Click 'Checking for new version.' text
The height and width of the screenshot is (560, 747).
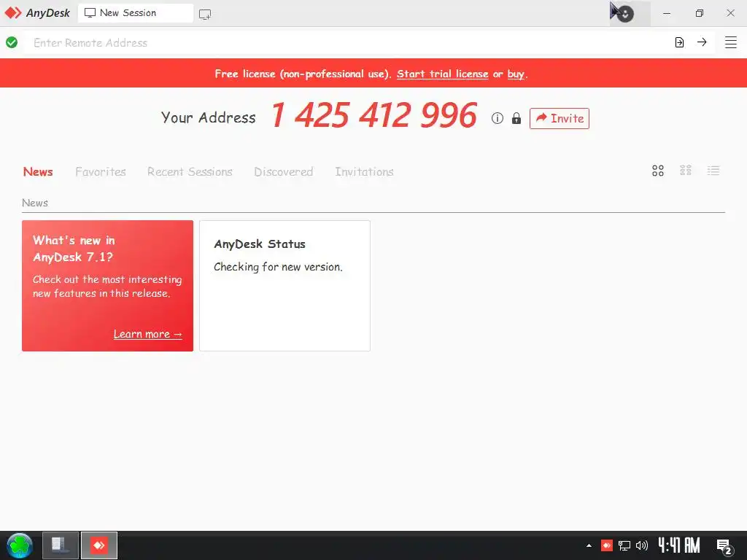point(278,267)
